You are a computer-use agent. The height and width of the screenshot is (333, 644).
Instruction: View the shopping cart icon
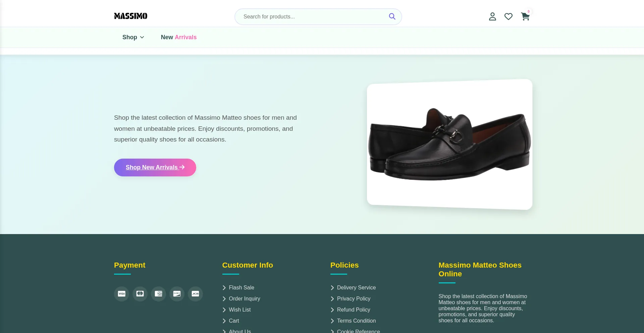525,16
